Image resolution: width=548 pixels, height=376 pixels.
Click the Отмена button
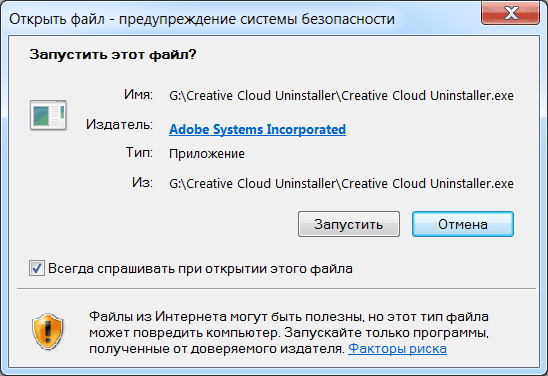coord(463,224)
